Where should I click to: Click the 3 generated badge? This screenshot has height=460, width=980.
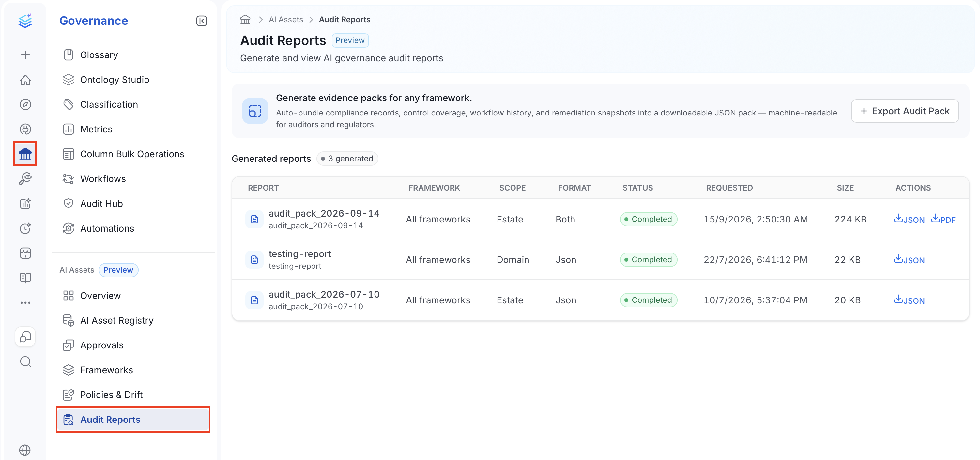tap(347, 158)
